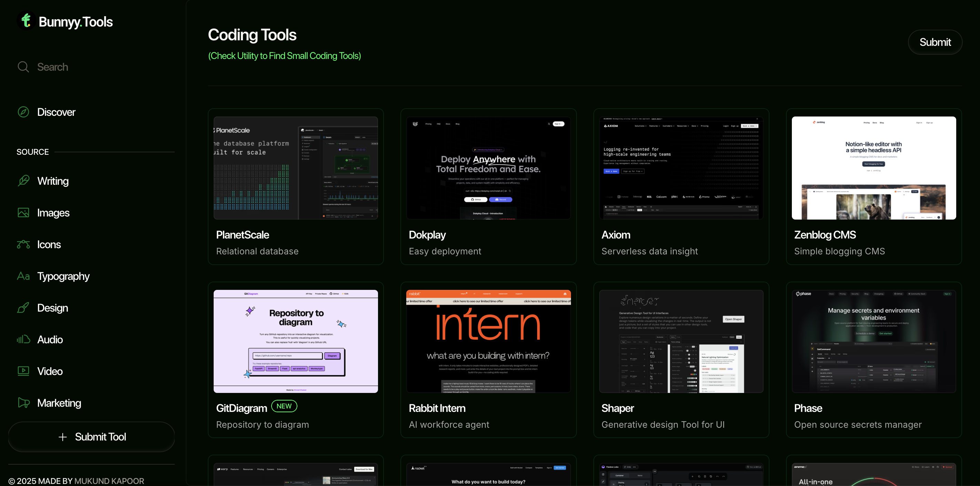Image resolution: width=980 pixels, height=486 pixels.
Task: Click the Submit button at top right
Action: (x=935, y=42)
